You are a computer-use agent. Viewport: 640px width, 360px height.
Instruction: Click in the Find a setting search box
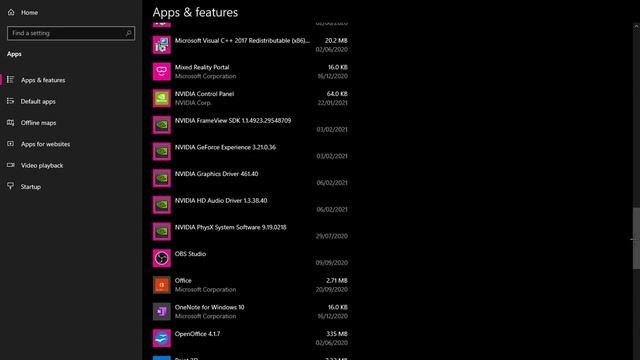[71, 33]
